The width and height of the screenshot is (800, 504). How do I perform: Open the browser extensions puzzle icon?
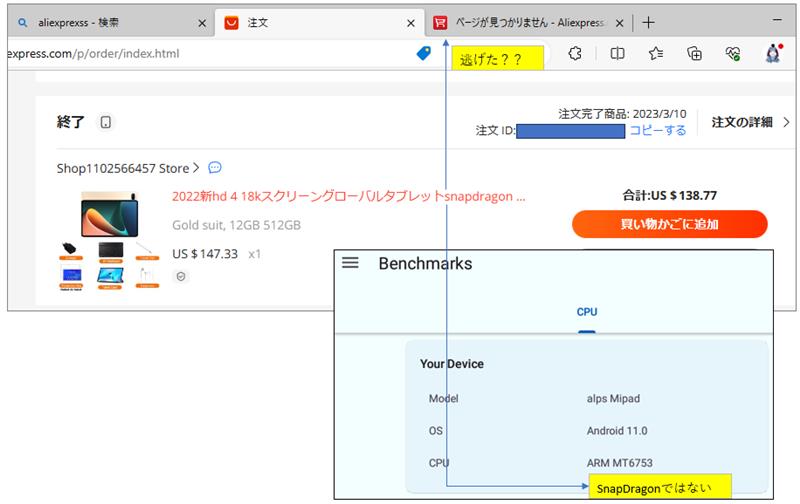(x=575, y=53)
